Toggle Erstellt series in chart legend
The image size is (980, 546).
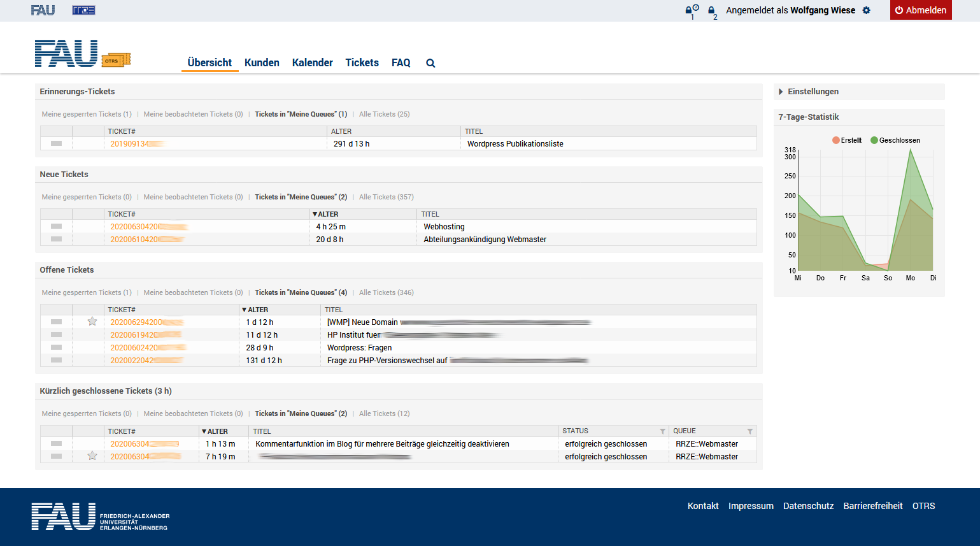[x=846, y=140]
